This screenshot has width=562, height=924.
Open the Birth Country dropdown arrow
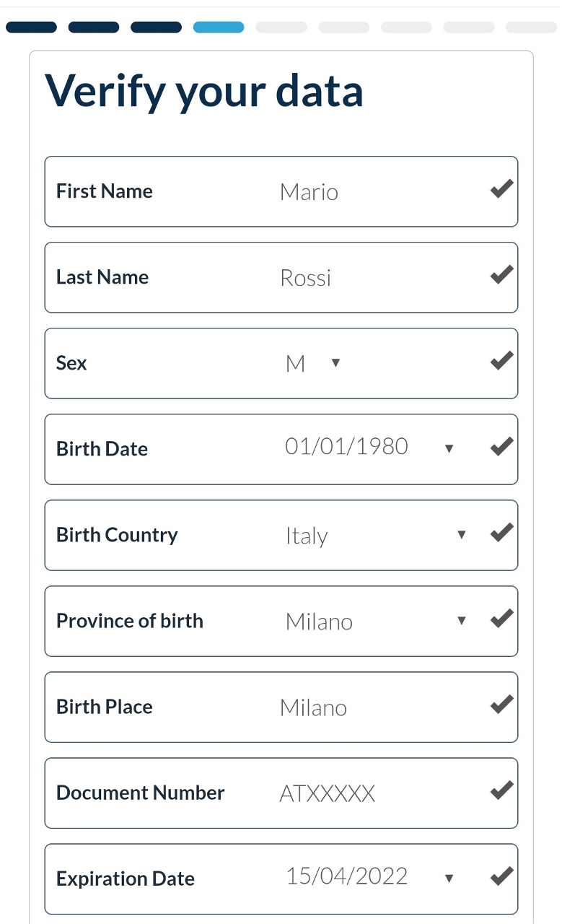click(462, 535)
